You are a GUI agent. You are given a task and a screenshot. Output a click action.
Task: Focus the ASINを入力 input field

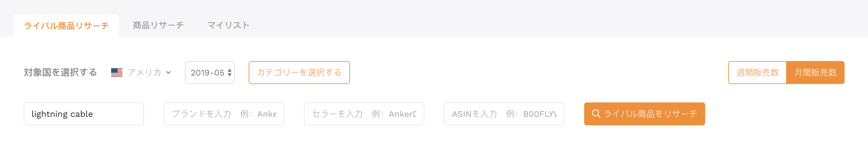tap(504, 114)
